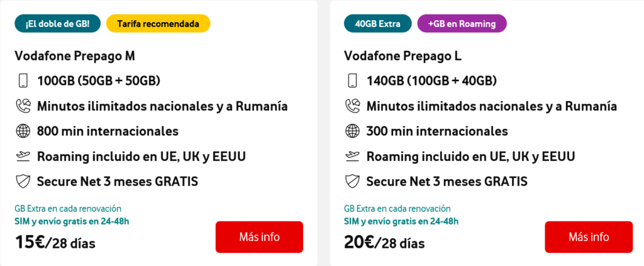Viewport: 644px width, 266px height.
Task: Click the call minutes icon in Prepago M
Action: 23,106
